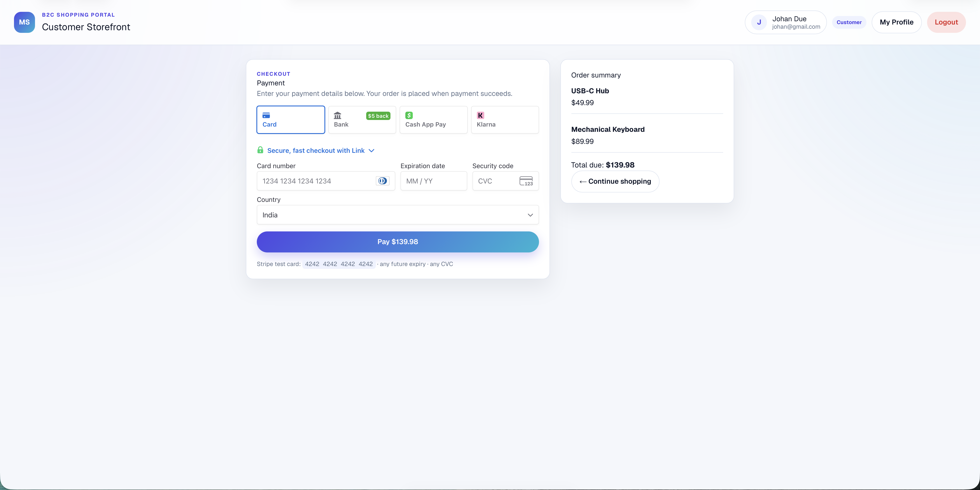Click the MS storefront logo
Image resolution: width=980 pixels, height=490 pixels.
coord(24,22)
